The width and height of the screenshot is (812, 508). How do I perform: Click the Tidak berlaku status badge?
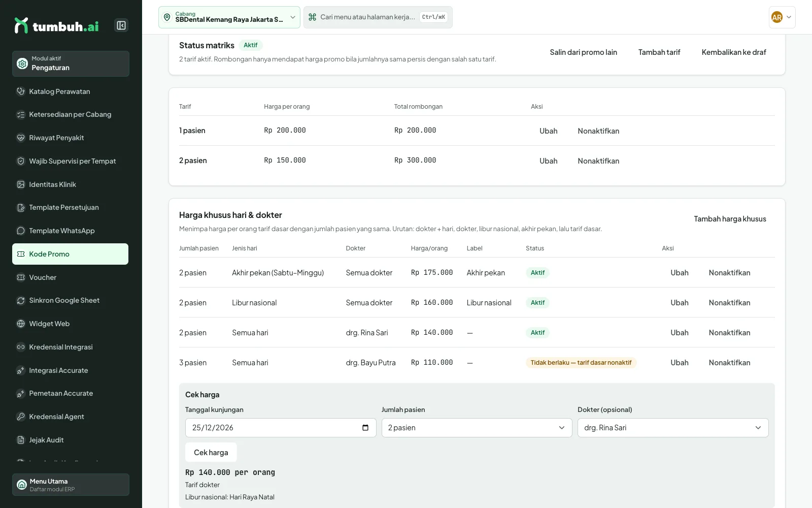tap(581, 363)
